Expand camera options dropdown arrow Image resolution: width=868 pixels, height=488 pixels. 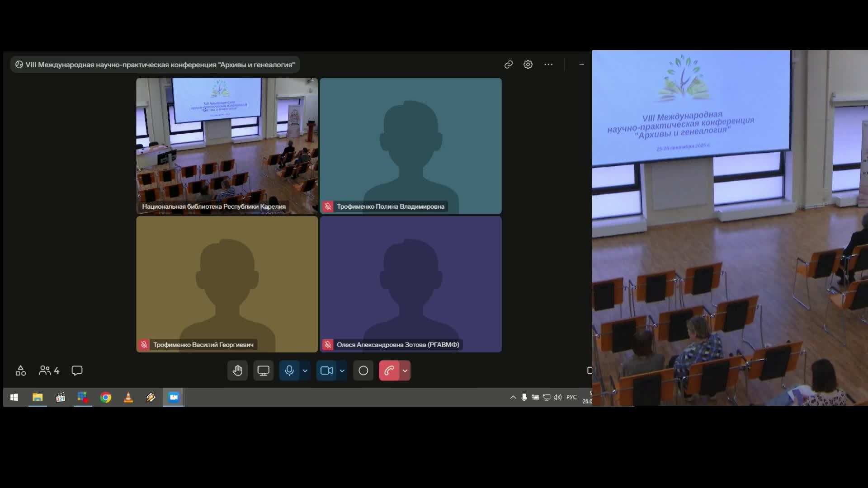click(x=342, y=371)
